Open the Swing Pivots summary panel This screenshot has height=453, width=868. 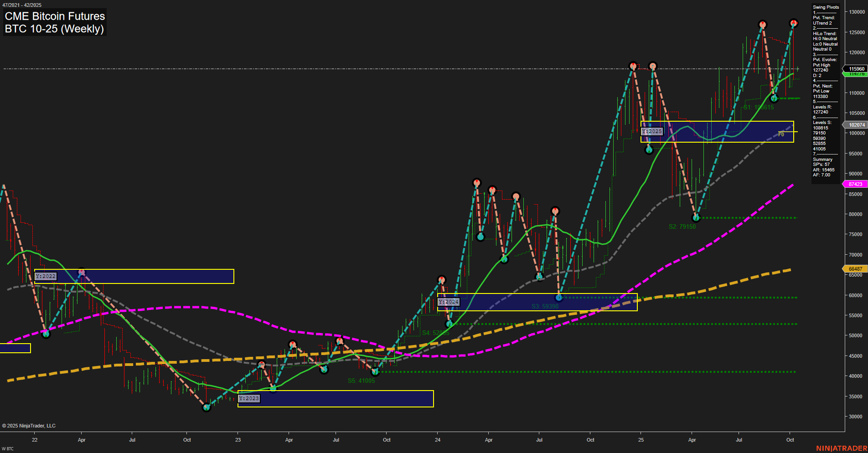coord(825,7)
